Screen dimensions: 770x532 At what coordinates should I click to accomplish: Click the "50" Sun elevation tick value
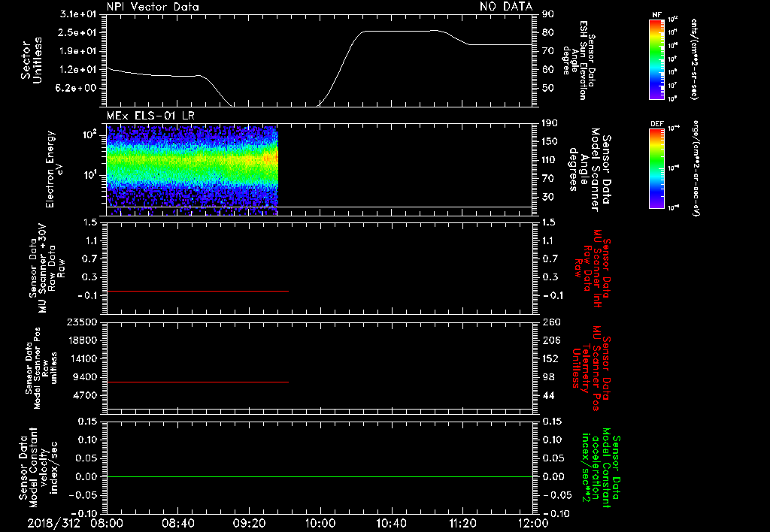pos(548,88)
